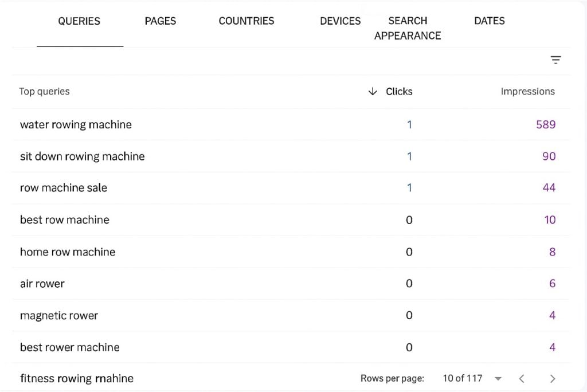Click the 8 impressions value
Viewport: 587px width, 392px height.
552,252
